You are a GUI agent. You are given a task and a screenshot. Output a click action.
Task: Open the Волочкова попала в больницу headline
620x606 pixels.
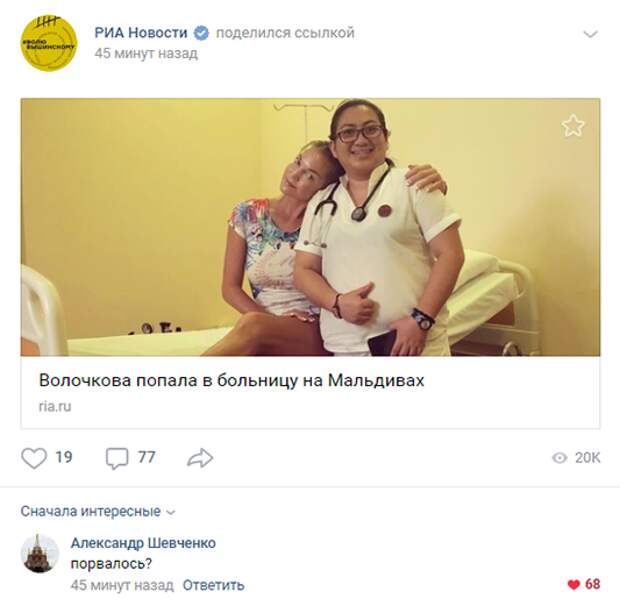231,380
